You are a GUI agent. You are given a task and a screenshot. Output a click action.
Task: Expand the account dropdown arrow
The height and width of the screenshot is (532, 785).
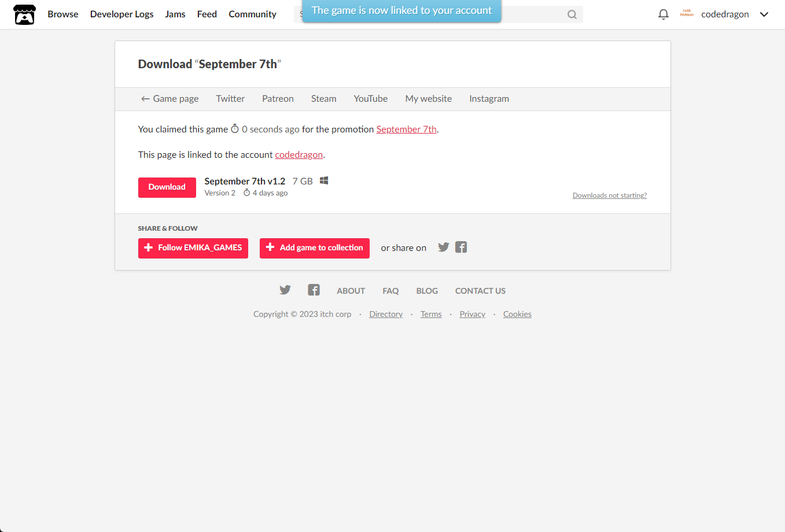click(x=764, y=14)
